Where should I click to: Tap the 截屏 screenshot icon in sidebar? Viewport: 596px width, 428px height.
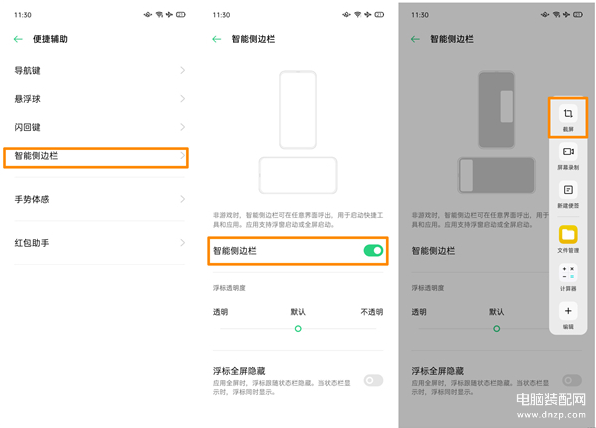568,113
